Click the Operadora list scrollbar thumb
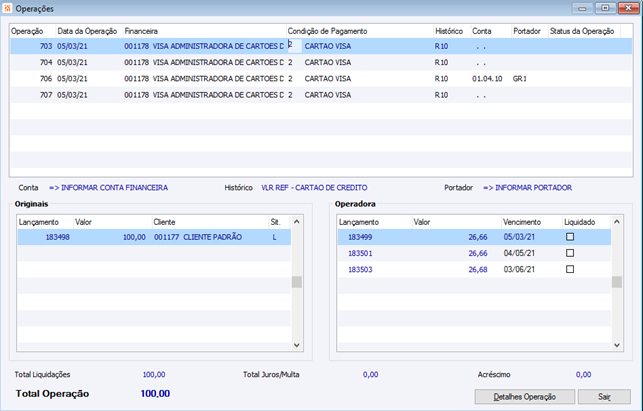The height and width of the screenshot is (411, 643). [x=617, y=282]
